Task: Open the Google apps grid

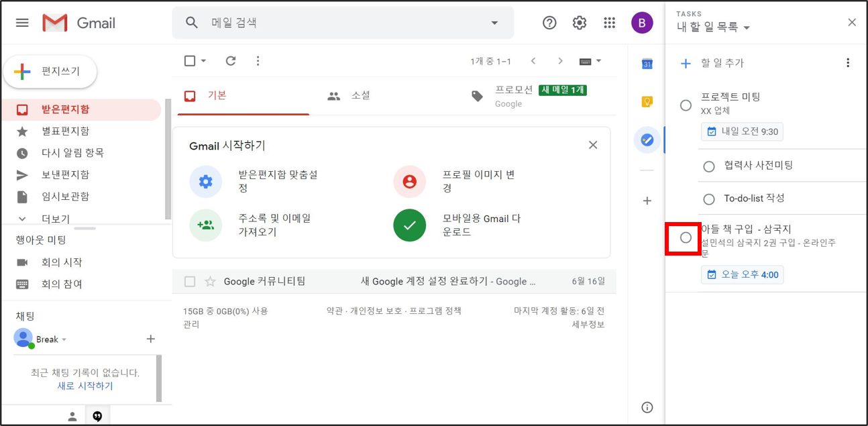Action: [x=609, y=23]
